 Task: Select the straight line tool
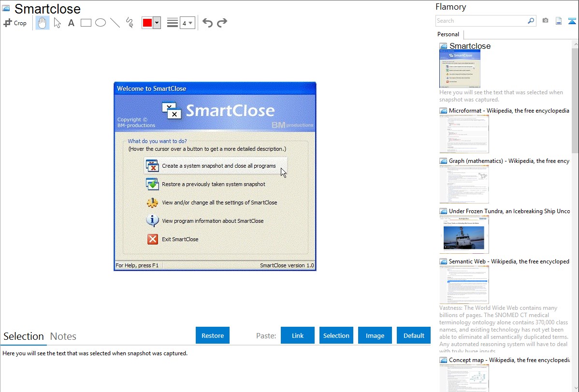pyautogui.click(x=115, y=23)
